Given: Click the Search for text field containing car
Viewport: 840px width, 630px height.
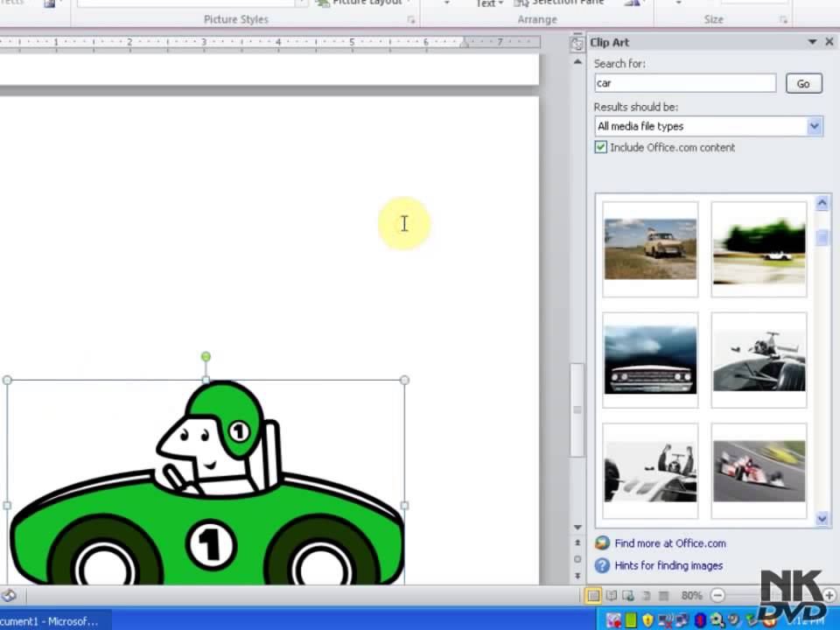Looking at the screenshot, I should (x=685, y=84).
